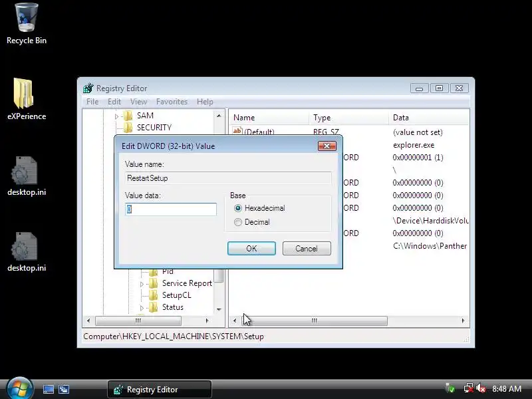Click the tree pane scroll up arrow
This screenshot has width=532, height=399.
[219, 116]
